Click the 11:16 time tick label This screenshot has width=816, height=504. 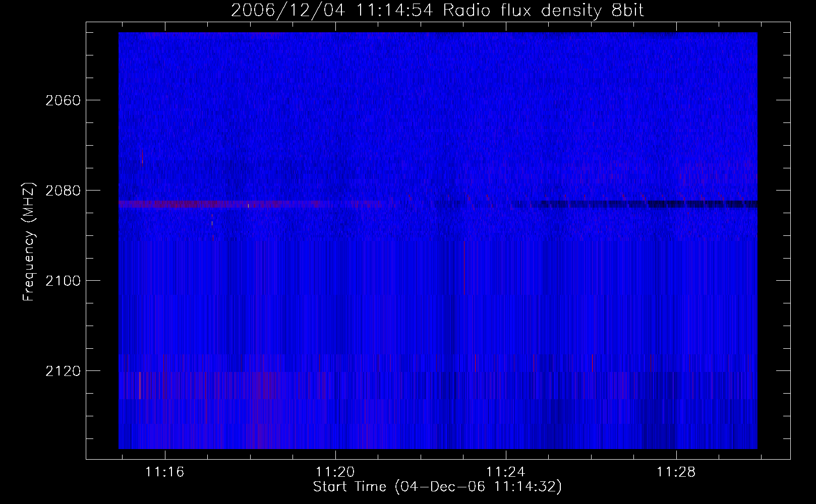165,472
